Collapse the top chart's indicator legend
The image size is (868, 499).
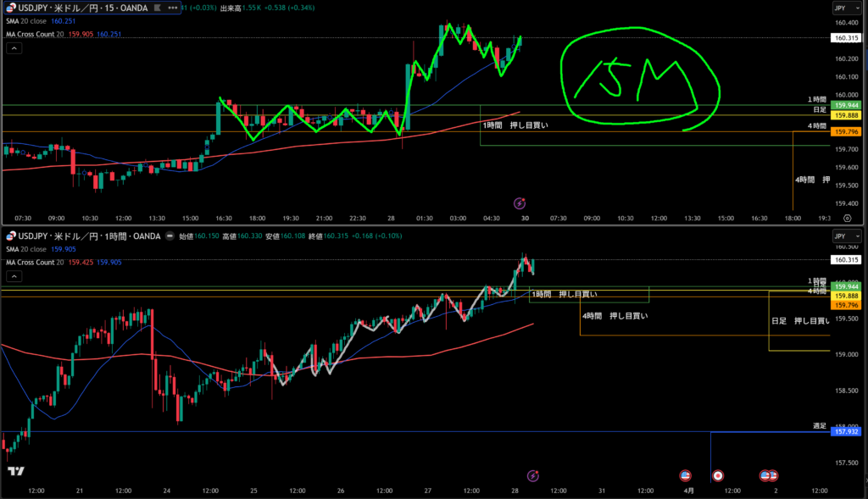14,48
